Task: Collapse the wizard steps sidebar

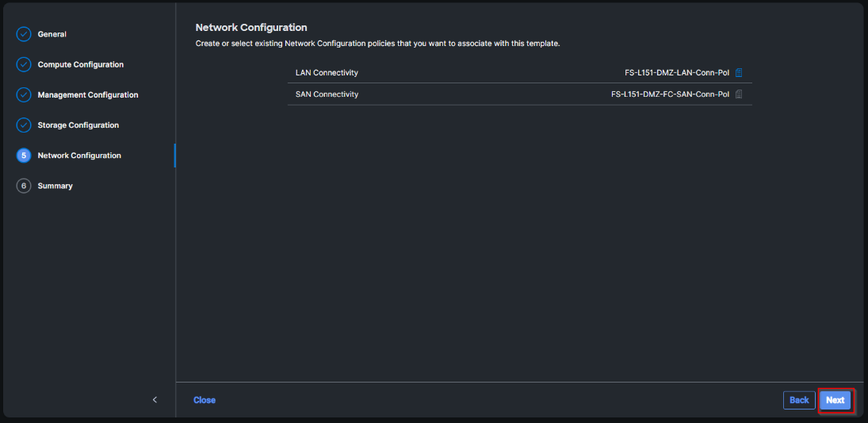Action: pyautogui.click(x=155, y=400)
